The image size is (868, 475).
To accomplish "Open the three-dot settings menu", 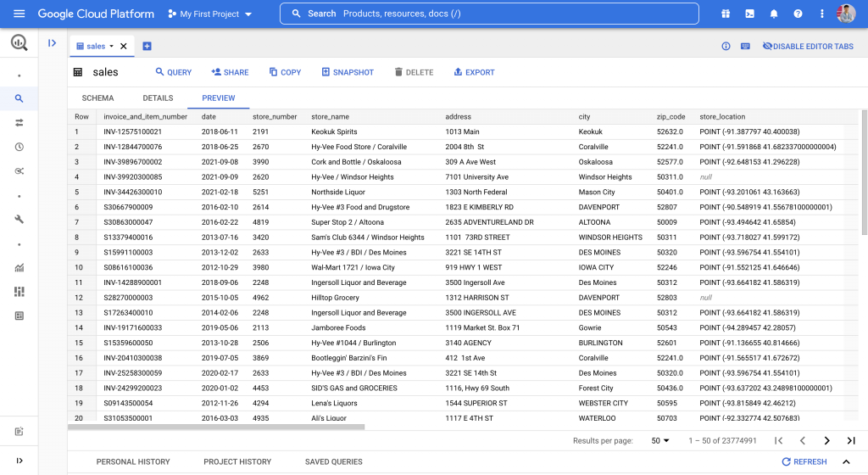I will tap(822, 14).
